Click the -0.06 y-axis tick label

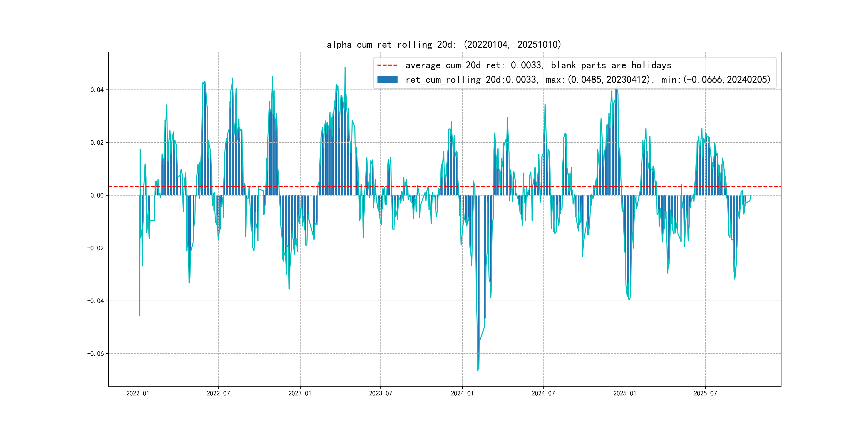(95, 354)
